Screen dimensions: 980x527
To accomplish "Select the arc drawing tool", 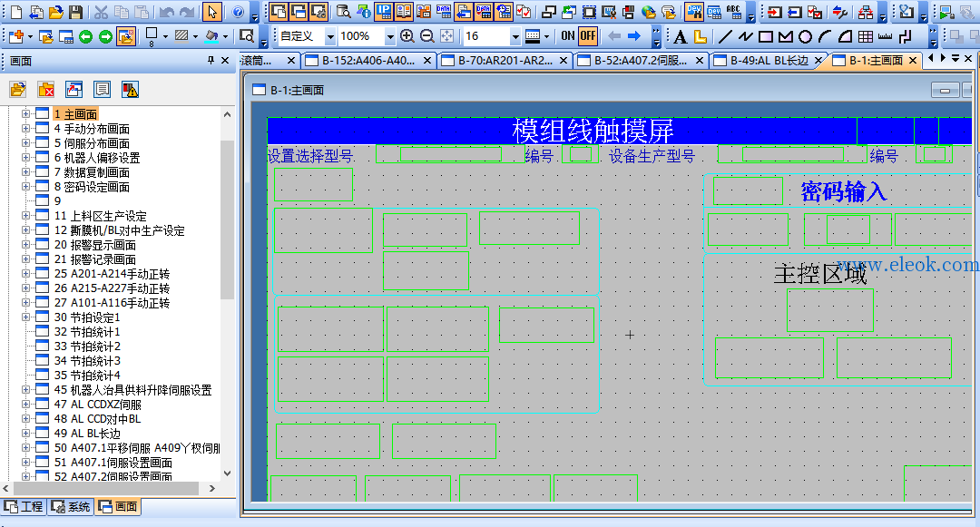I will pyautogui.click(x=825, y=37).
